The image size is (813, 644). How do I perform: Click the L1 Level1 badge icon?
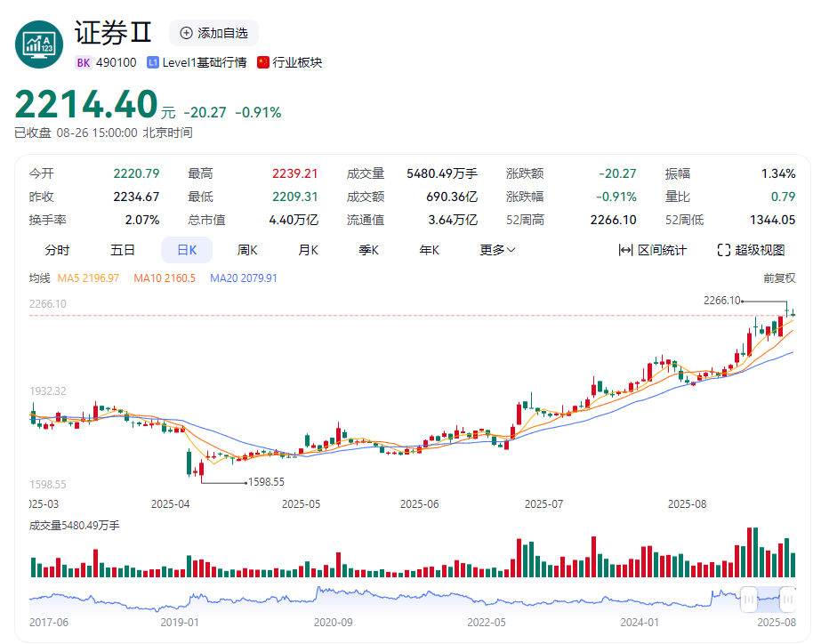click(x=152, y=63)
